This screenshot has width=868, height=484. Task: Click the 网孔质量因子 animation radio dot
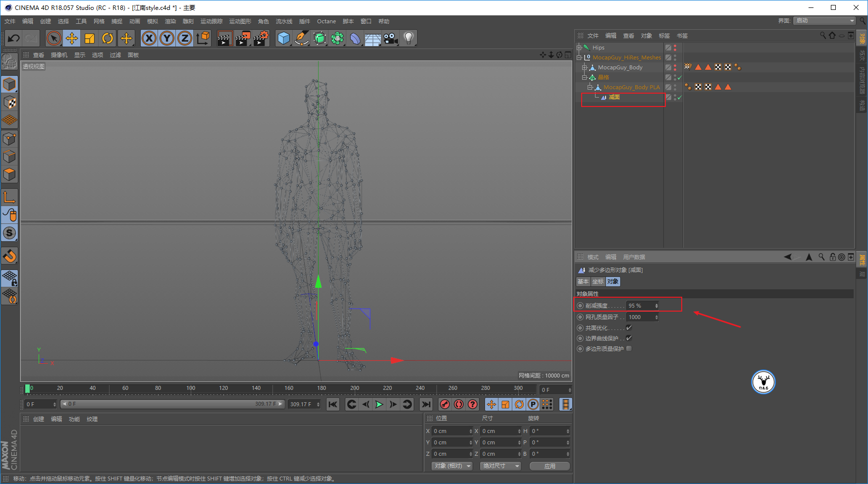point(580,317)
